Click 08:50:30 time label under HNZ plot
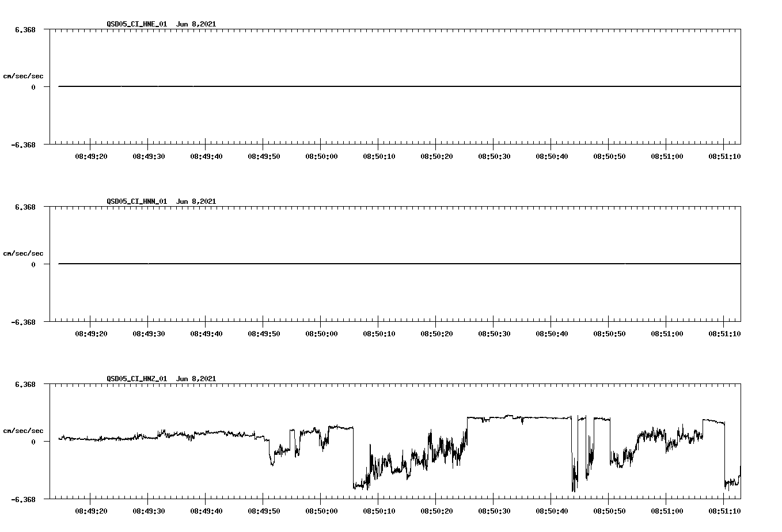 point(494,511)
